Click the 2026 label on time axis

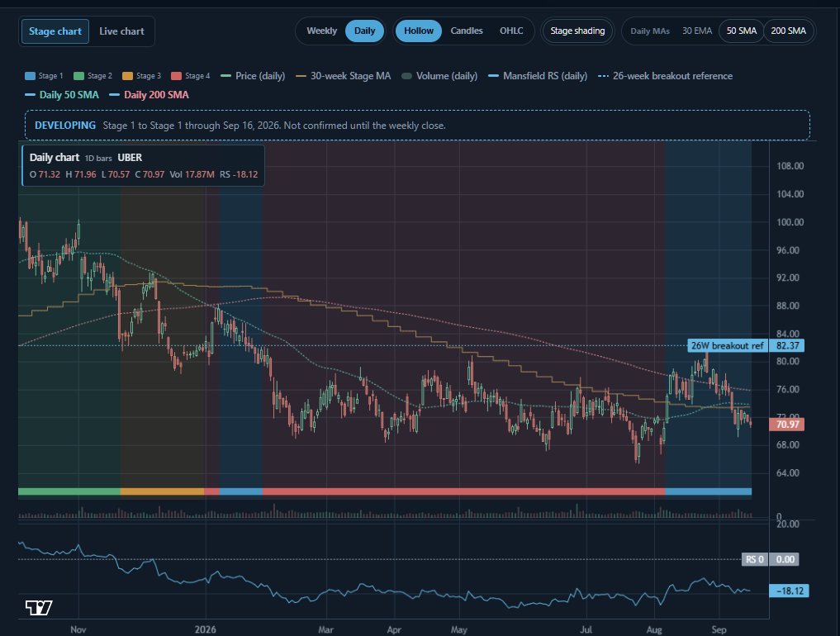pyautogui.click(x=205, y=629)
